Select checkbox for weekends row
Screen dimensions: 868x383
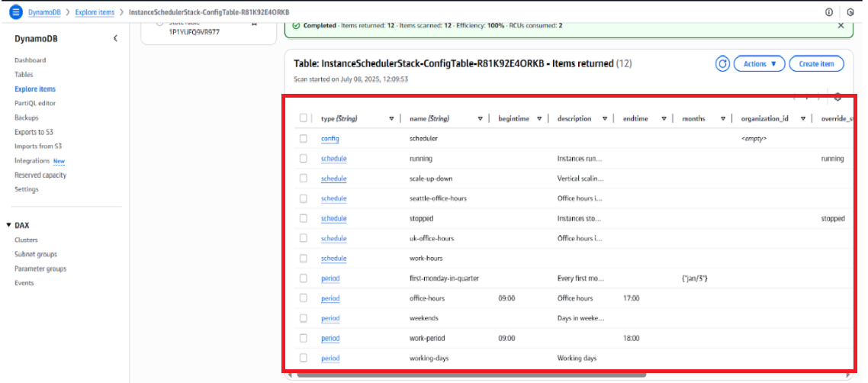coord(304,317)
